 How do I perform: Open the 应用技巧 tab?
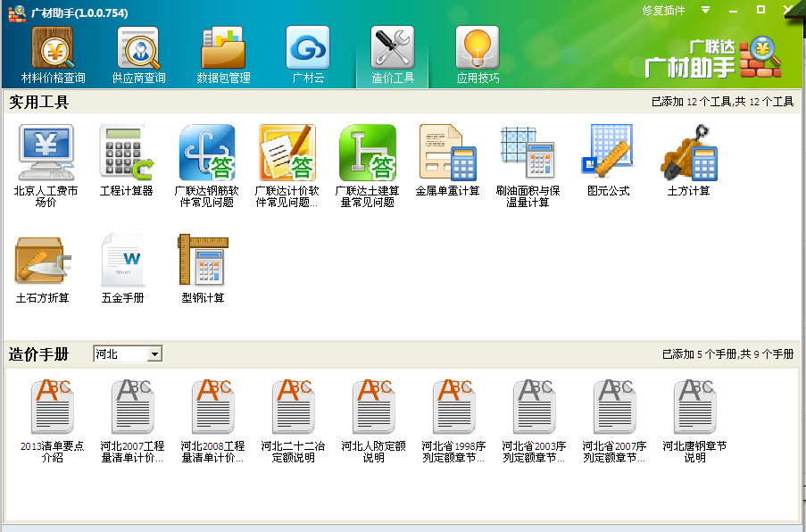478,55
